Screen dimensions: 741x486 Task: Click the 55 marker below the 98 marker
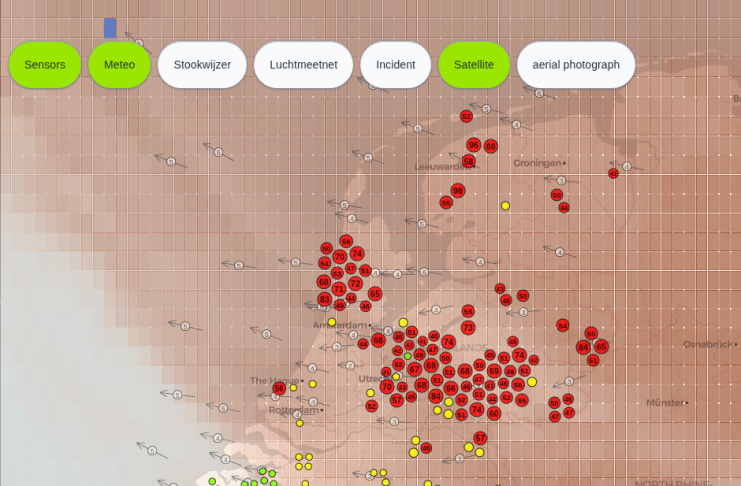point(446,203)
